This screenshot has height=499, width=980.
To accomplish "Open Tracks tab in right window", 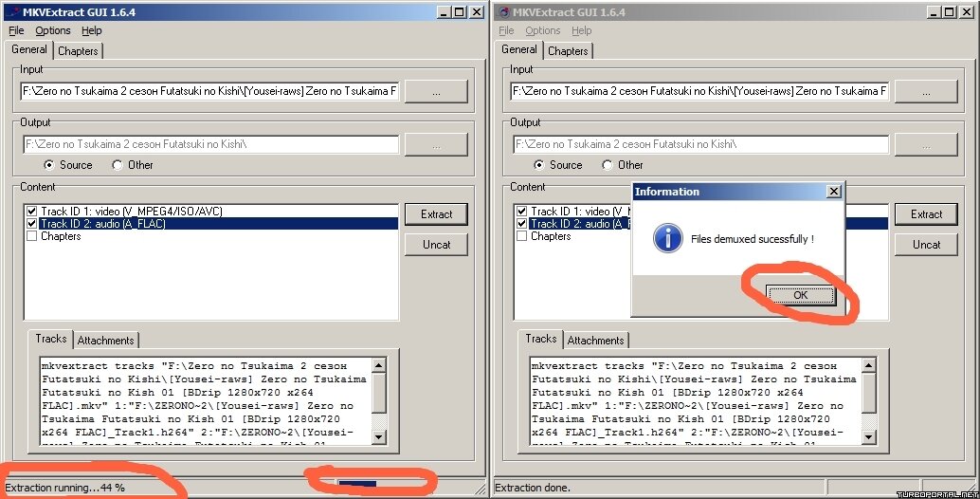I will point(540,339).
